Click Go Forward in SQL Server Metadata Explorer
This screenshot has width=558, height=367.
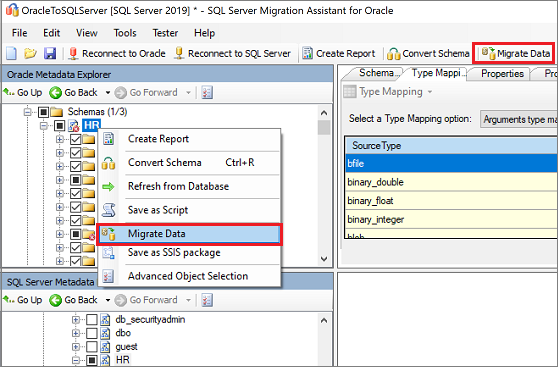146,300
